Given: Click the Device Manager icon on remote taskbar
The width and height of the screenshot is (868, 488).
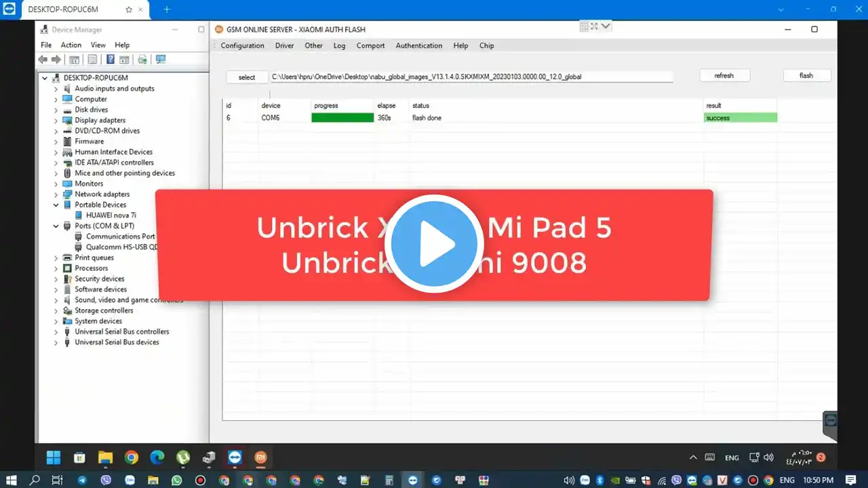Looking at the screenshot, I should click(x=209, y=457).
